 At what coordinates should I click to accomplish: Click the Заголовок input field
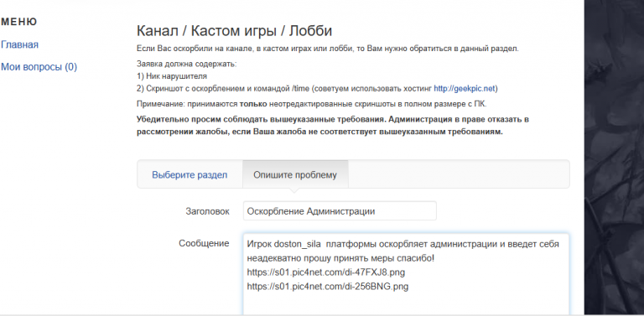[x=340, y=211]
